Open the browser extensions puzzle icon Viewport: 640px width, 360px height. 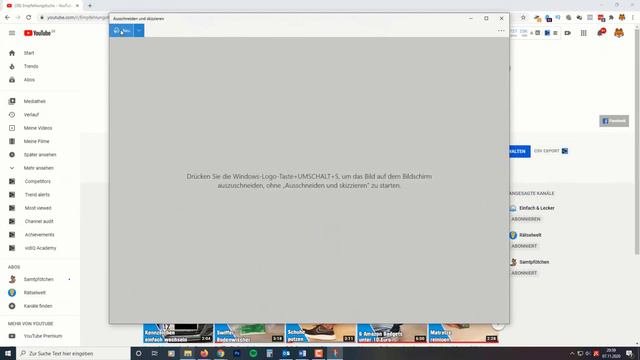(x=611, y=18)
